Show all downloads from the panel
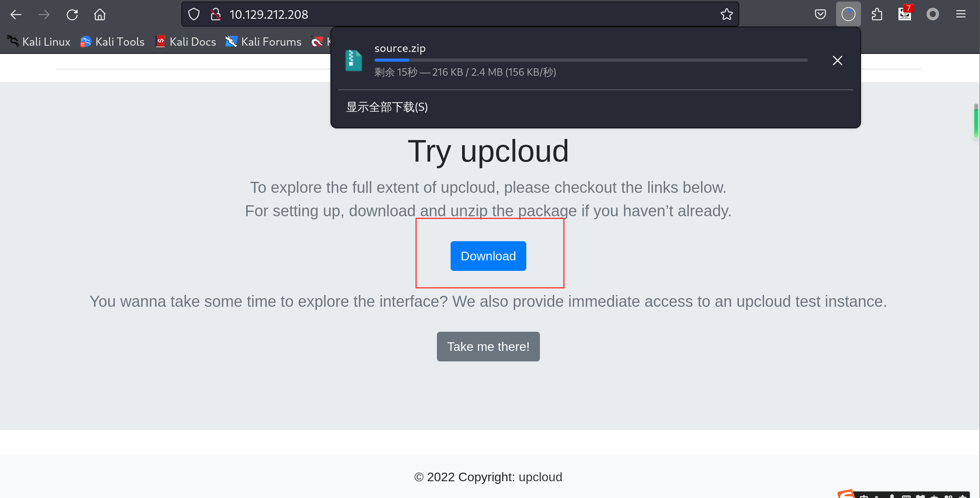Screen dimensions: 980x498 (x=387, y=107)
